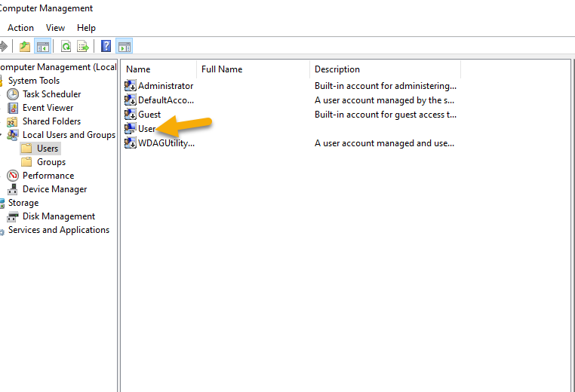The image size is (575, 392).
Task: Select the Task Scheduler clock icon
Action: pos(13,94)
